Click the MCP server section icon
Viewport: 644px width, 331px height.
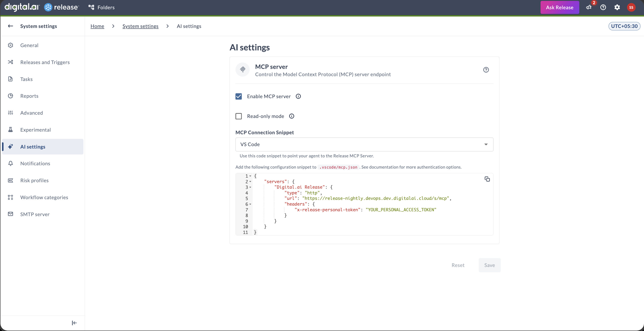[x=243, y=70]
